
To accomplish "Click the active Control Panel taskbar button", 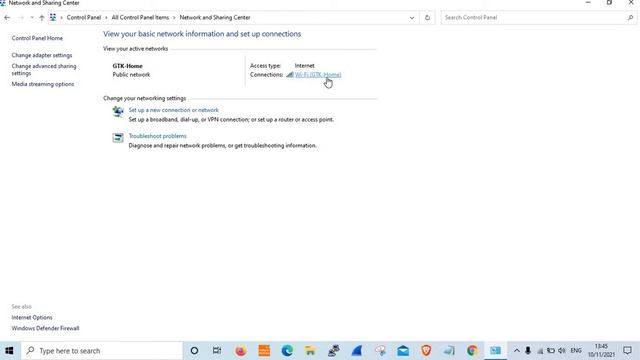I will coord(496,351).
